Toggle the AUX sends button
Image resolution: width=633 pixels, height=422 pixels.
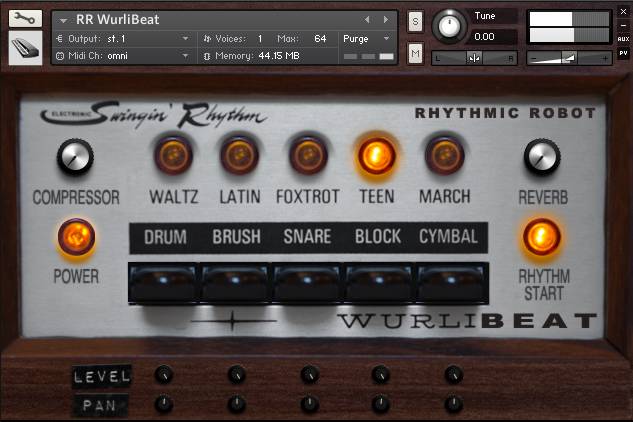coord(624,39)
